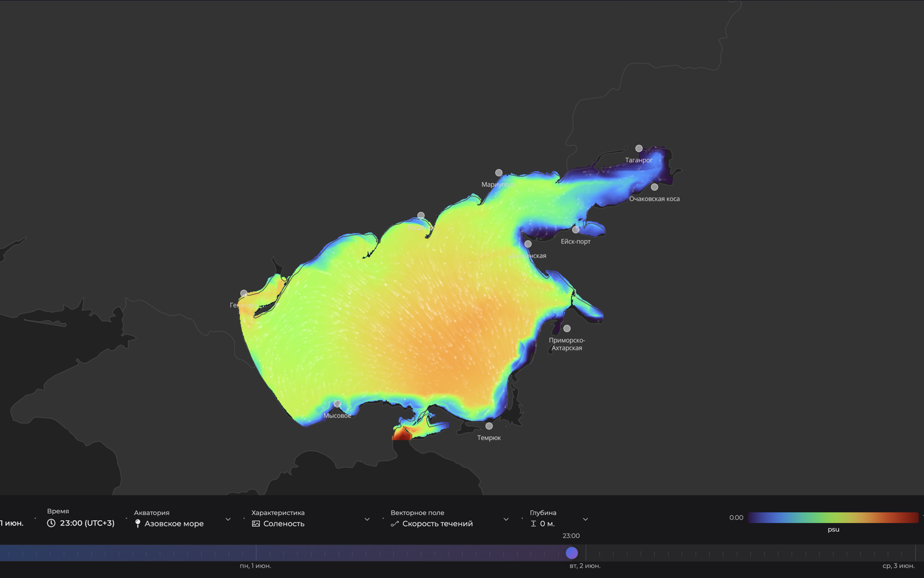Select the Мысовое station marker
924x578 pixels.
pyautogui.click(x=337, y=404)
